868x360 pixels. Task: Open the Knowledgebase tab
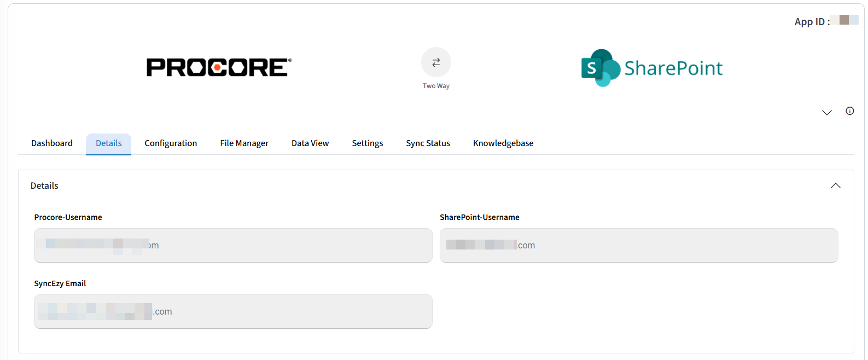click(x=503, y=143)
